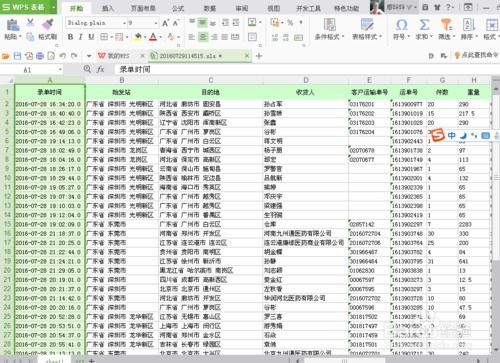Click the 求和 button label
Screen dimensions: 500x363
click(422, 36)
